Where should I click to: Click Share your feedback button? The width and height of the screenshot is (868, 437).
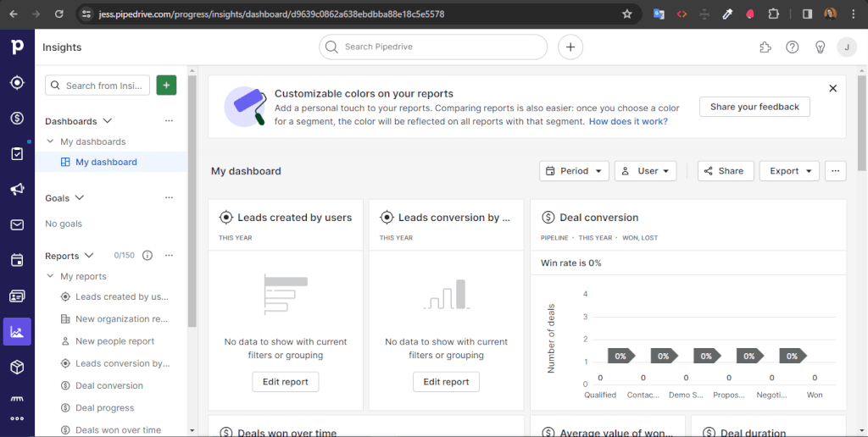(x=754, y=107)
